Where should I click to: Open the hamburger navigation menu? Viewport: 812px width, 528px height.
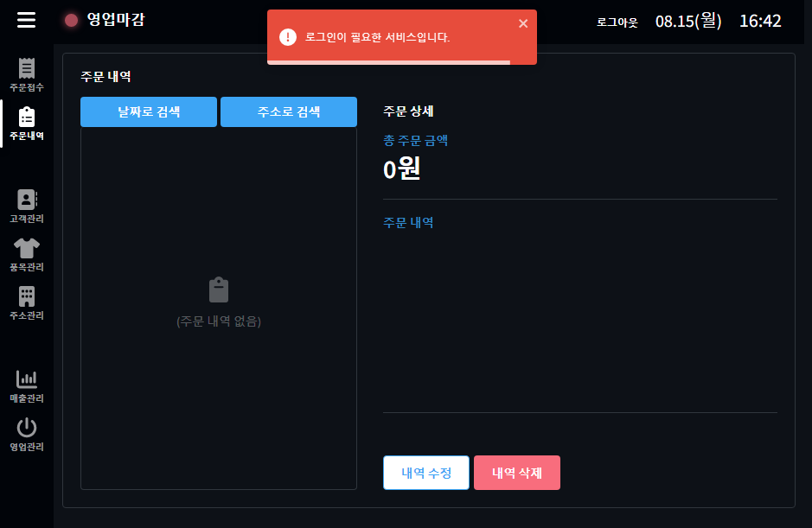point(26,21)
